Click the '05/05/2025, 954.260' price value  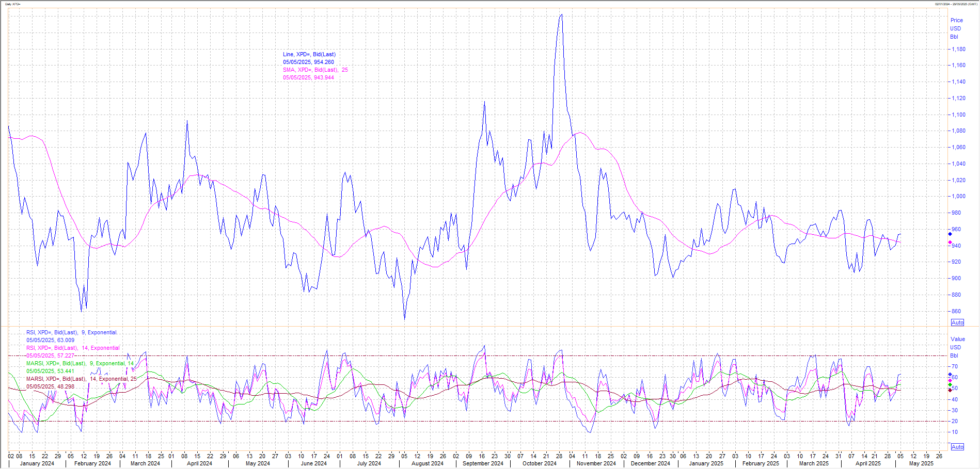point(308,62)
